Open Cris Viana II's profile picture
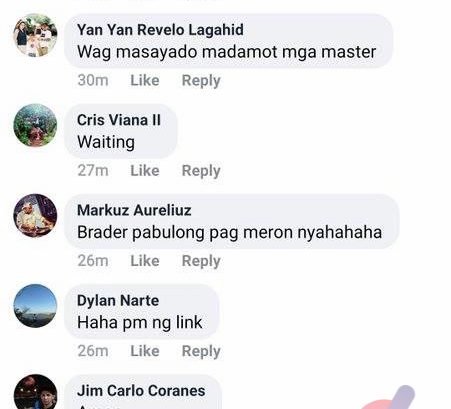Screen dimensions: 451x409 click(x=35, y=125)
